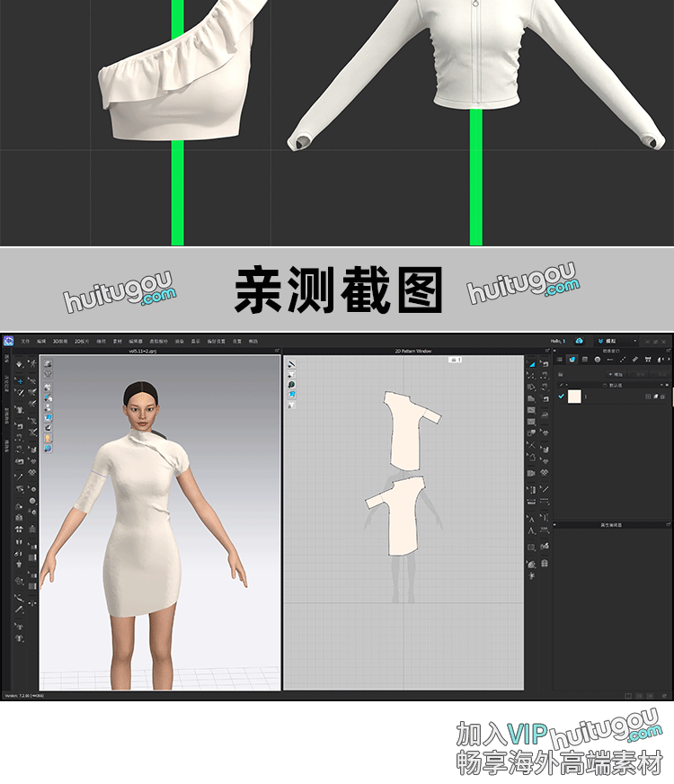Click the vst5.11=2.zprj file title

[143, 351]
